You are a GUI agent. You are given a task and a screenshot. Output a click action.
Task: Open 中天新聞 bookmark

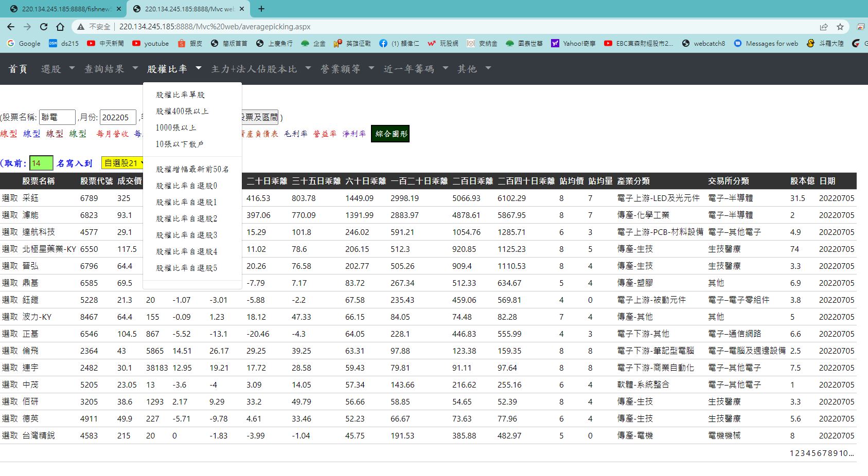[x=105, y=44]
